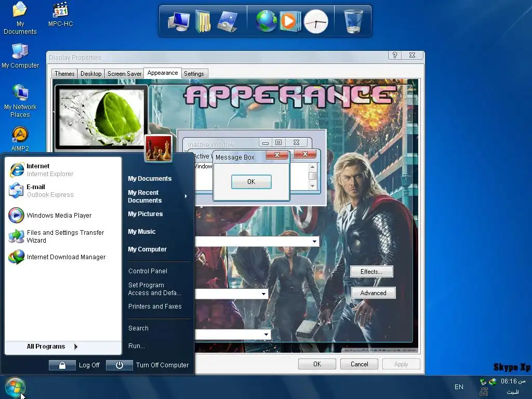Click the Inactive Window title bar preview
This screenshot has height=399, width=532.
pyautogui.click(x=247, y=144)
